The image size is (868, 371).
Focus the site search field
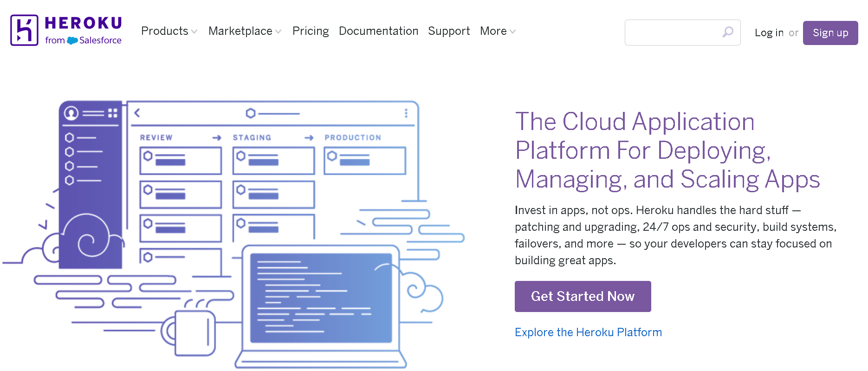click(682, 33)
